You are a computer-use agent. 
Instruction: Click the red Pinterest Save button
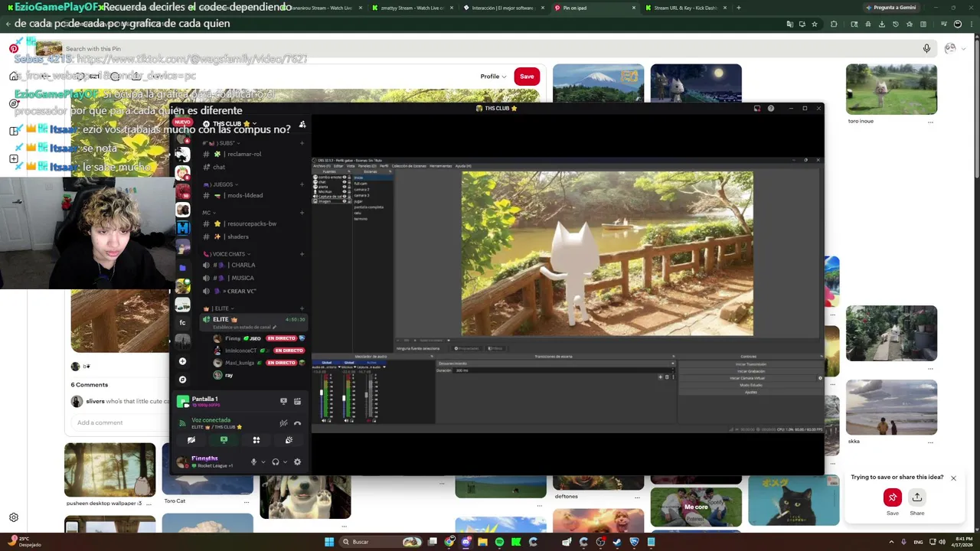(527, 76)
